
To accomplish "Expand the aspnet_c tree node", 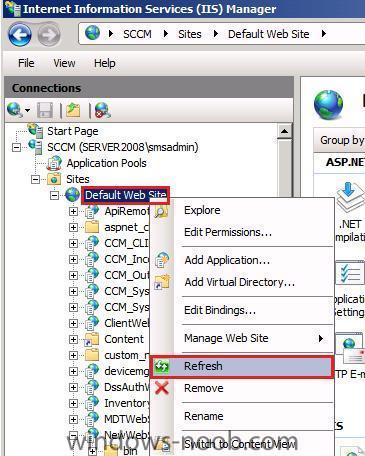I will [x=73, y=227].
